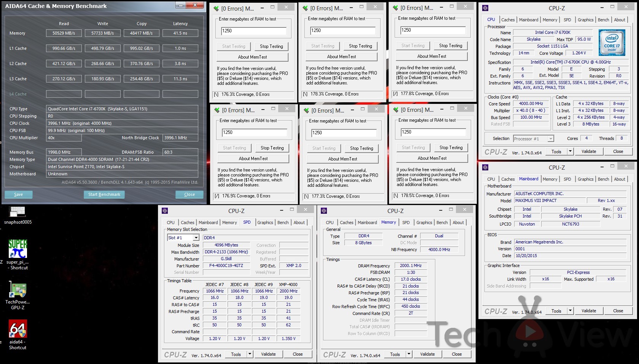Save the AIDA64 benchmark results
The width and height of the screenshot is (639, 364).
18,194
